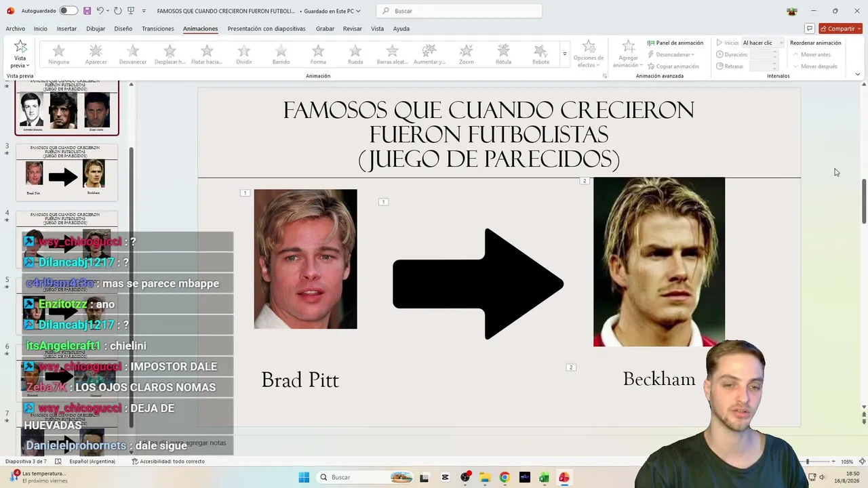868x488 pixels.
Task: Click Mover antes
Action: pyautogui.click(x=812, y=54)
